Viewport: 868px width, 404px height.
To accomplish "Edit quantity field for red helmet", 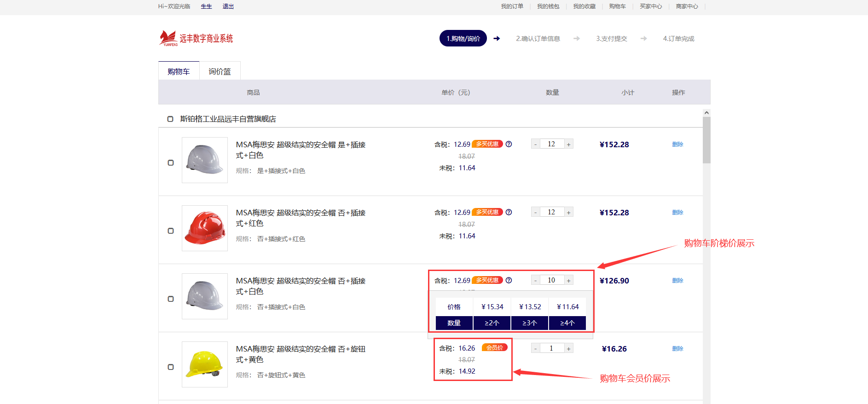I will 552,212.
